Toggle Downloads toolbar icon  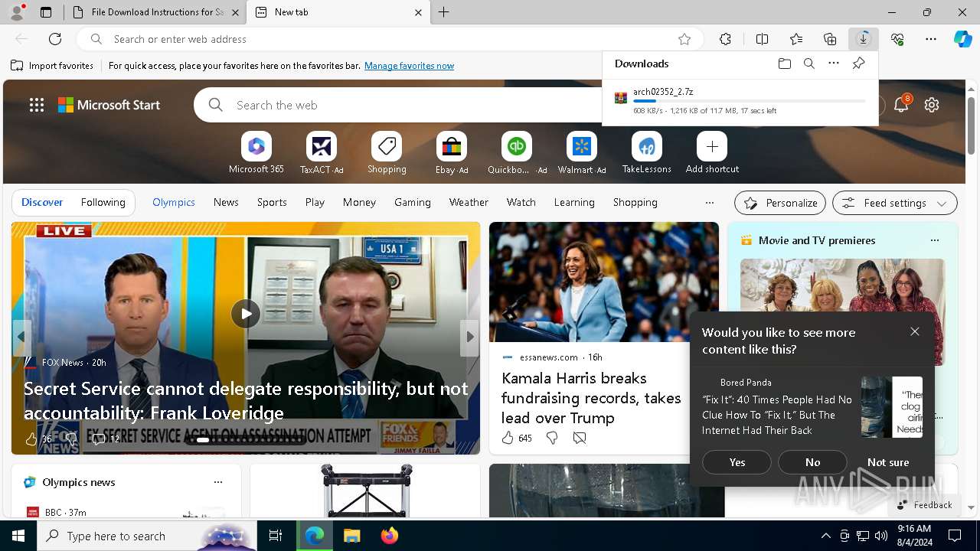click(864, 39)
